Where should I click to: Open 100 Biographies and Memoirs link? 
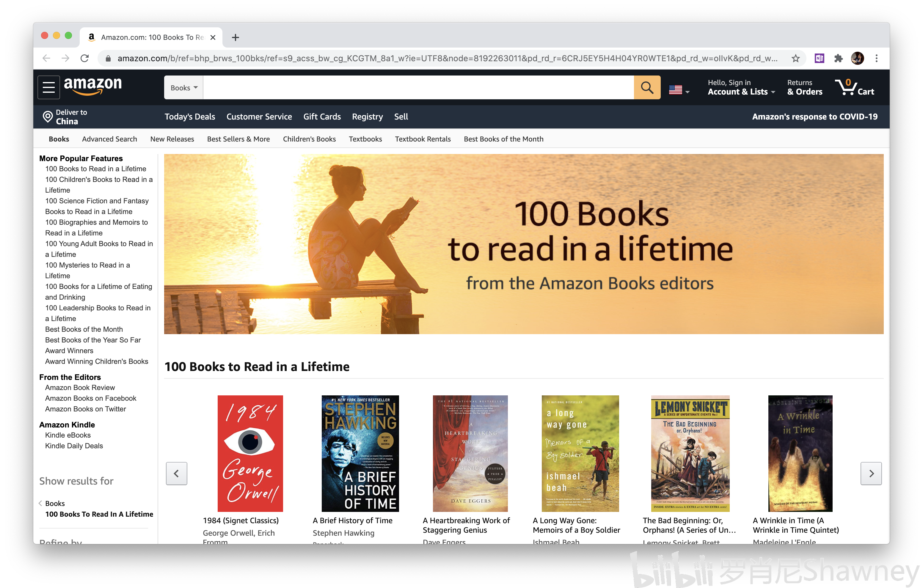pyautogui.click(x=97, y=228)
